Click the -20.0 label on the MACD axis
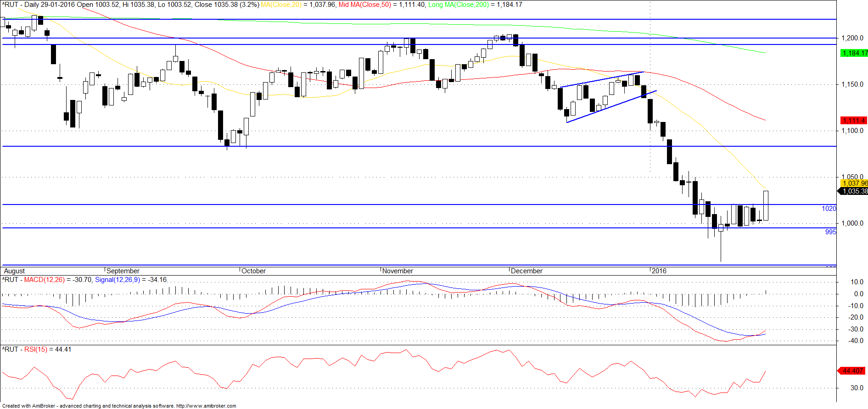The height and width of the screenshot is (409, 868). pos(856,317)
